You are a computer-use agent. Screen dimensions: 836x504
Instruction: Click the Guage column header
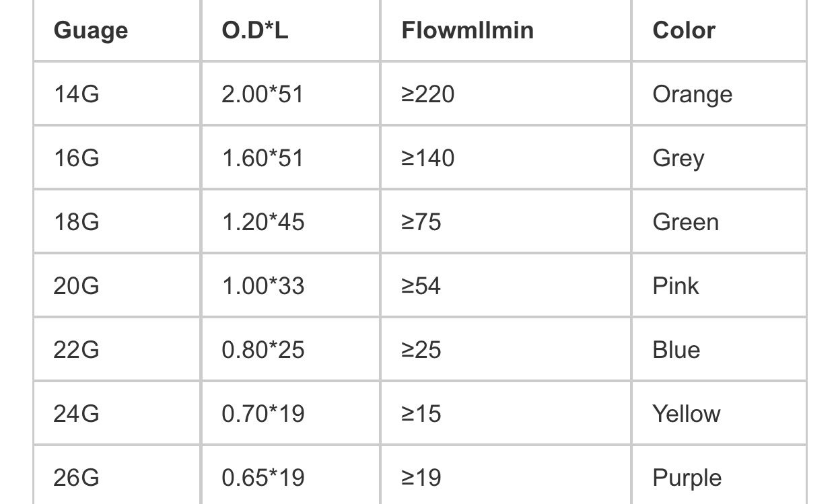91,30
